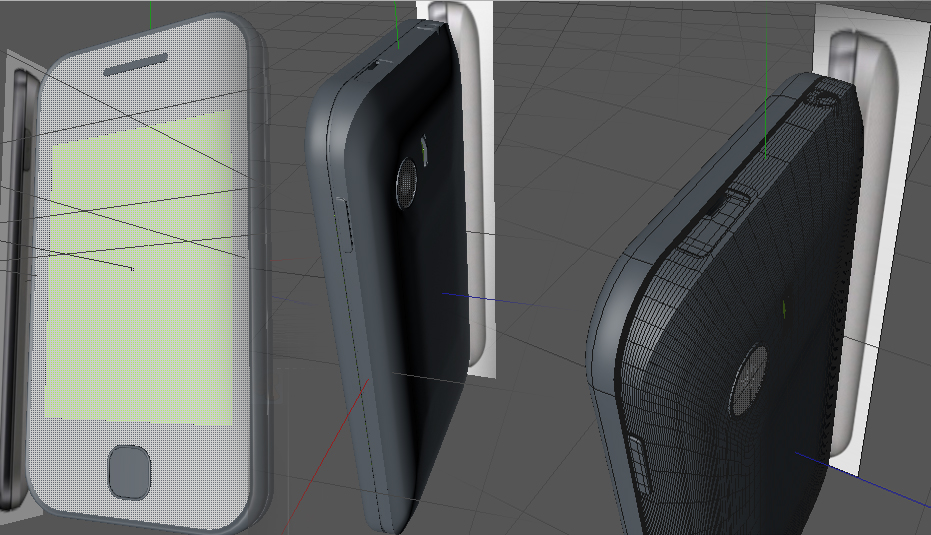Select the home button on front-facing phone model
The width and height of the screenshot is (931, 535).
pyautogui.click(x=129, y=473)
